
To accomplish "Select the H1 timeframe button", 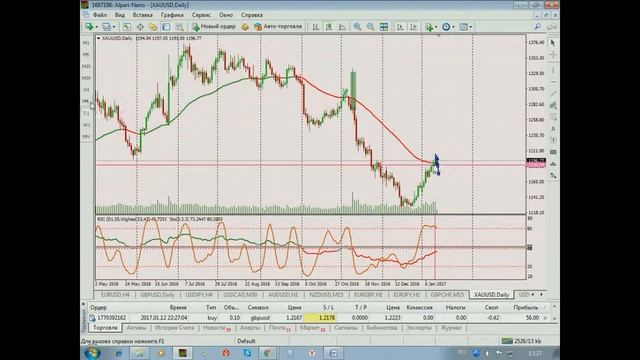I will (86, 90).
